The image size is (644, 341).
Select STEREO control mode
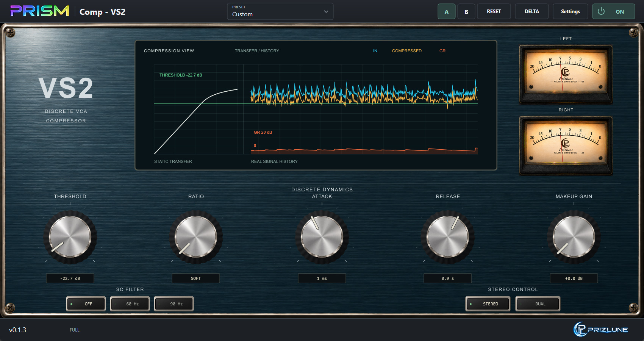pyautogui.click(x=488, y=304)
